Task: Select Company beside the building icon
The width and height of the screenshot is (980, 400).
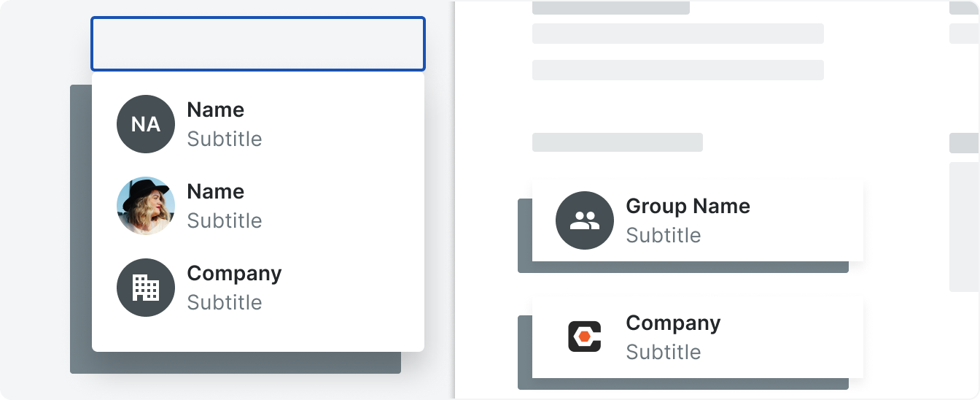Action: coord(234,274)
